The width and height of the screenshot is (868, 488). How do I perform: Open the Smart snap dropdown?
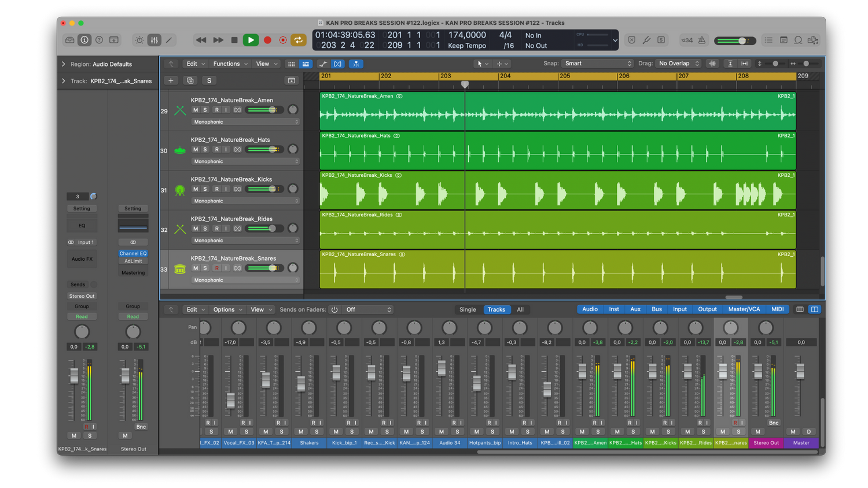point(597,63)
